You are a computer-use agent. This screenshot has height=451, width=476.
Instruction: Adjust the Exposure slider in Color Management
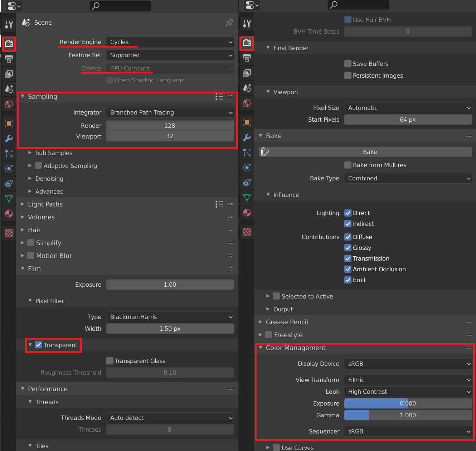(x=408, y=403)
